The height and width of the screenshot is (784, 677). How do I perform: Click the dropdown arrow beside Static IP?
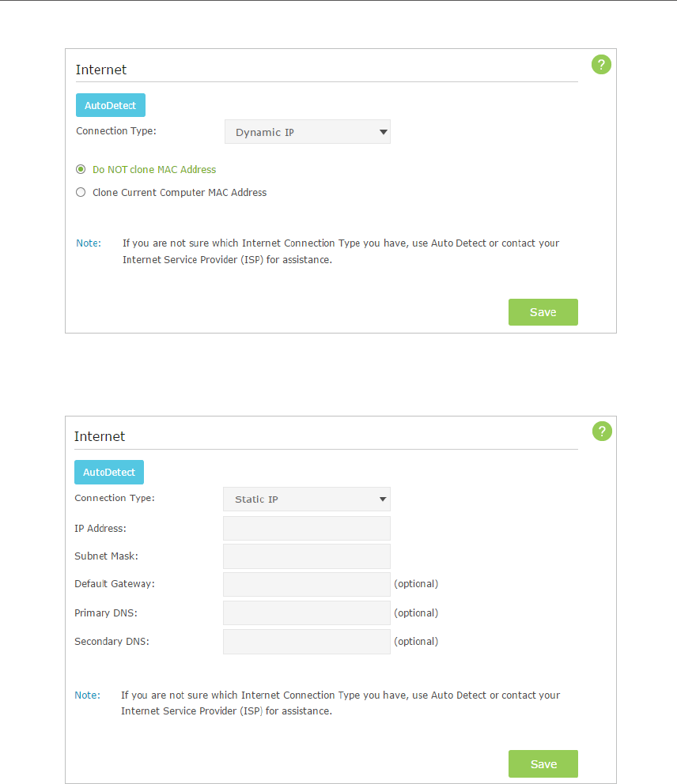(383, 499)
